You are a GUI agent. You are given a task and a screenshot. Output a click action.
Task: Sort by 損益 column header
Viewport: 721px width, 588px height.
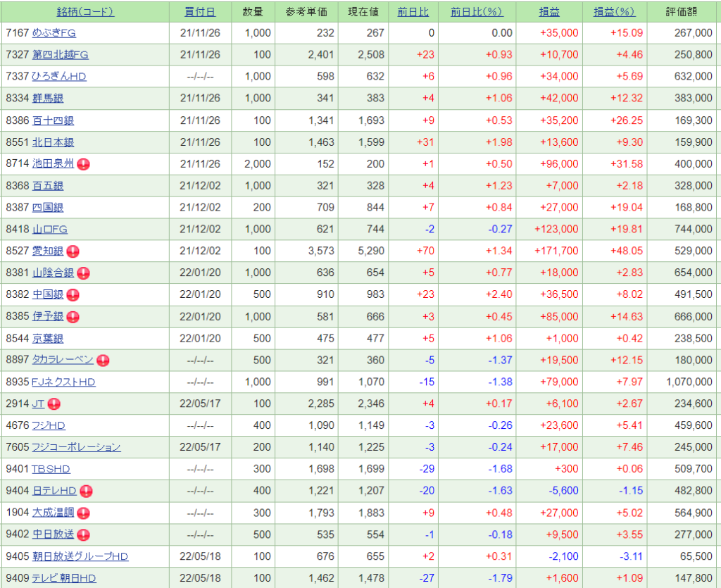(x=549, y=11)
